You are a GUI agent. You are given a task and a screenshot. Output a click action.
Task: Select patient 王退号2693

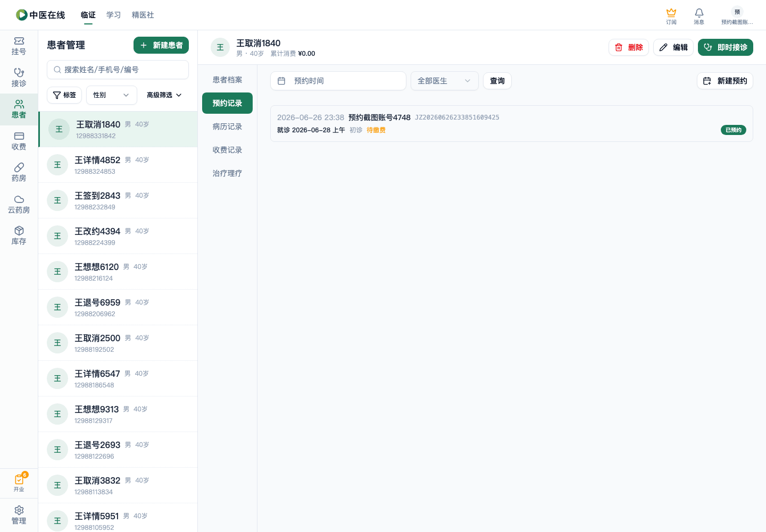click(x=118, y=450)
